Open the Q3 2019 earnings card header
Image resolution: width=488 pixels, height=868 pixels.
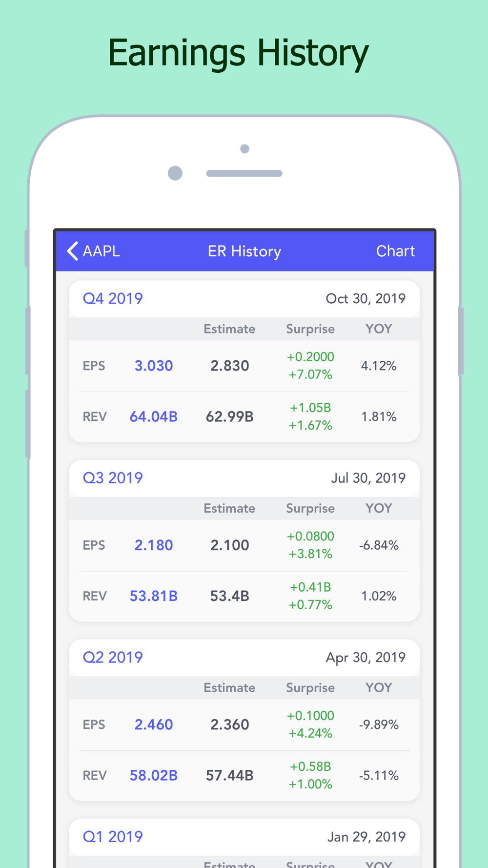244,478
